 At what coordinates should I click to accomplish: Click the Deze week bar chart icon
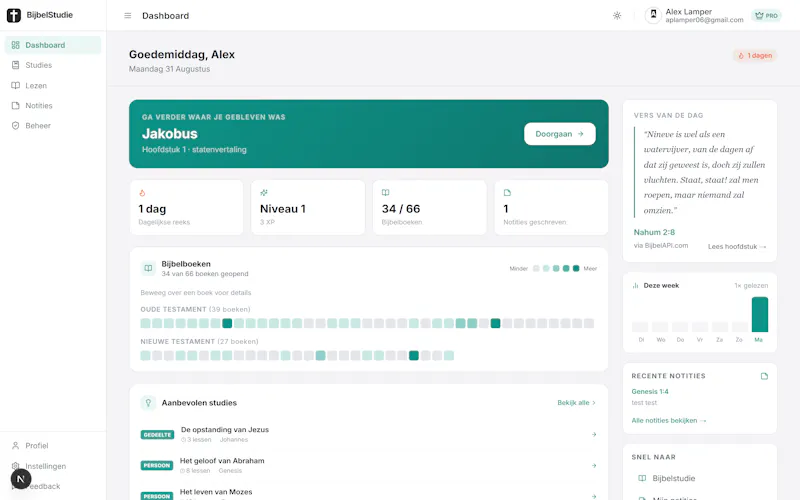coord(635,286)
